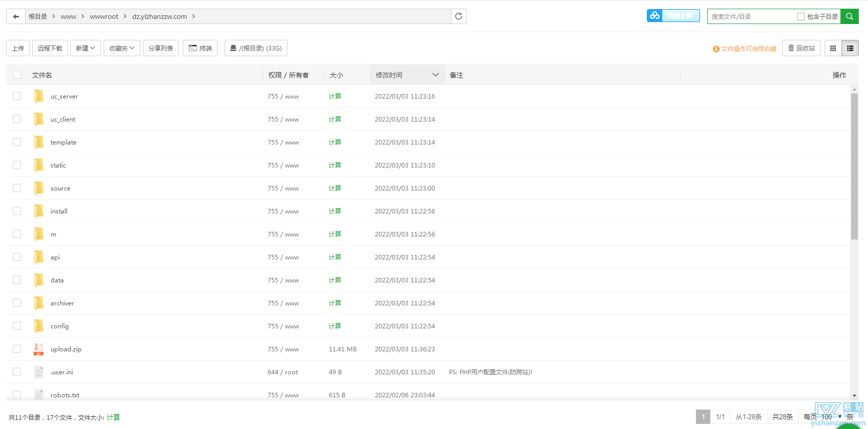This screenshot has height=429, width=868.
Task: Enable the include subdirectories checkbox
Action: pyautogui.click(x=801, y=17)
